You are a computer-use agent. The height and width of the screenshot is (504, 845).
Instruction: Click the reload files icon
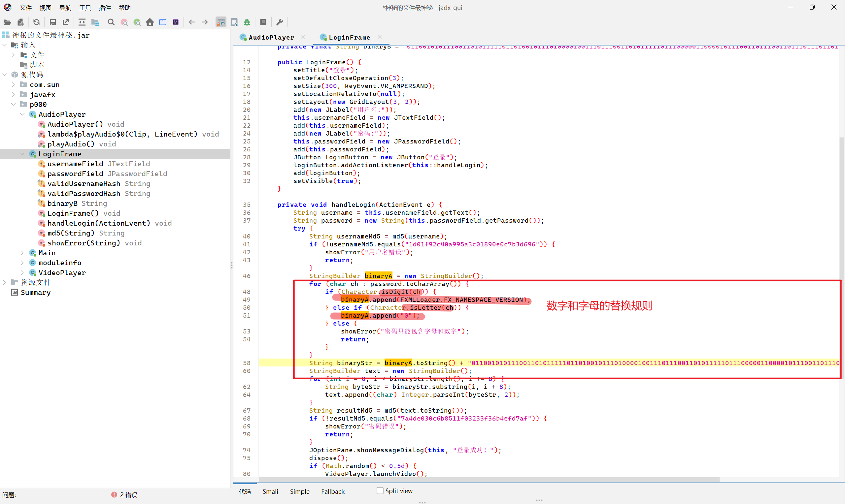point(36,22)
